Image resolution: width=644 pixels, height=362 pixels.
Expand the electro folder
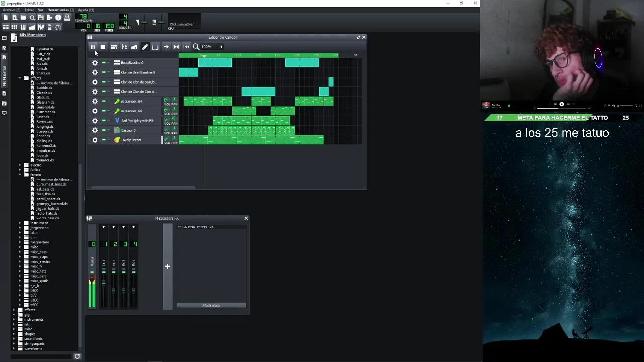pos(20,165)
